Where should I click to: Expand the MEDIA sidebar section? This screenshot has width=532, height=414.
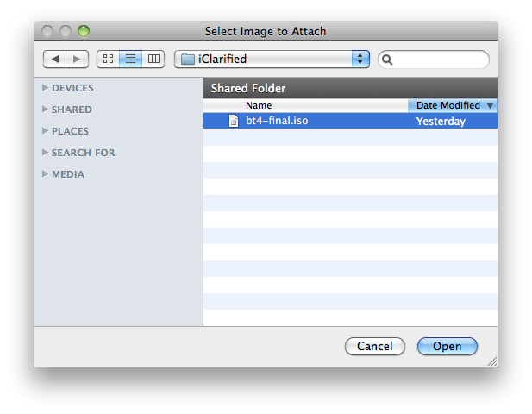tap(45, 174)
